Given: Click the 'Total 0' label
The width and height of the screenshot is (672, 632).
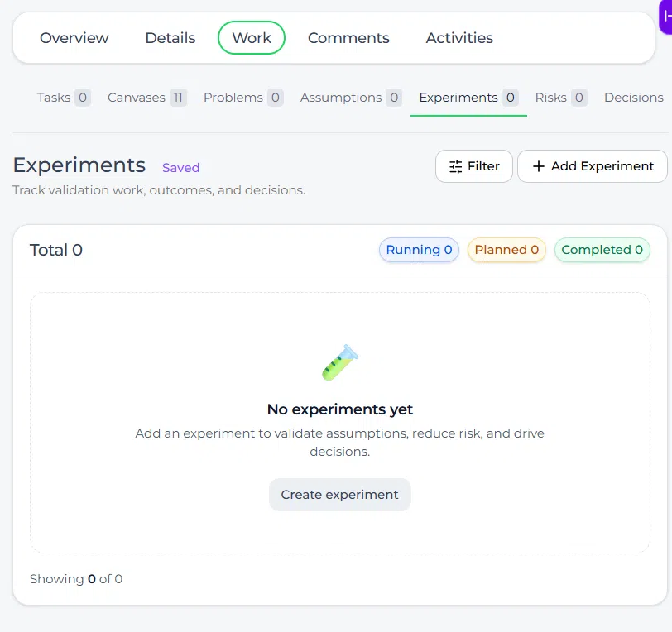Looking at the screenshot, I should coord(56,250).
